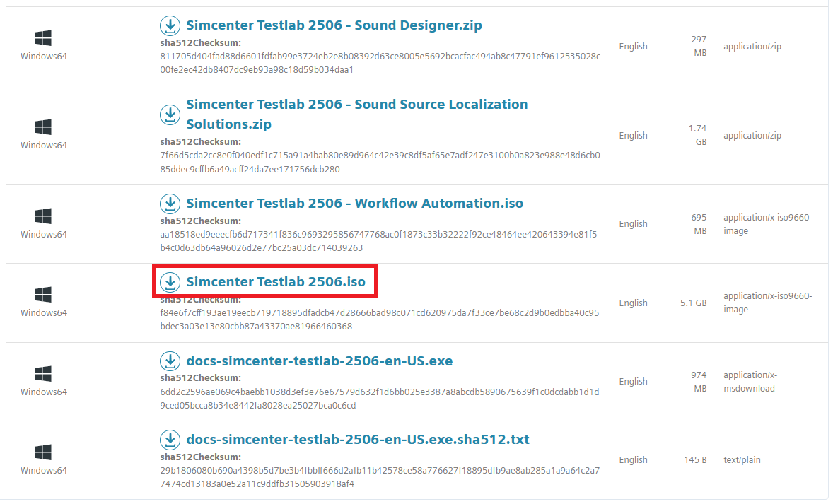Click the download icon for Sound Source Localization Solutions
Screen dimensions: 833x504
[170, 114]
